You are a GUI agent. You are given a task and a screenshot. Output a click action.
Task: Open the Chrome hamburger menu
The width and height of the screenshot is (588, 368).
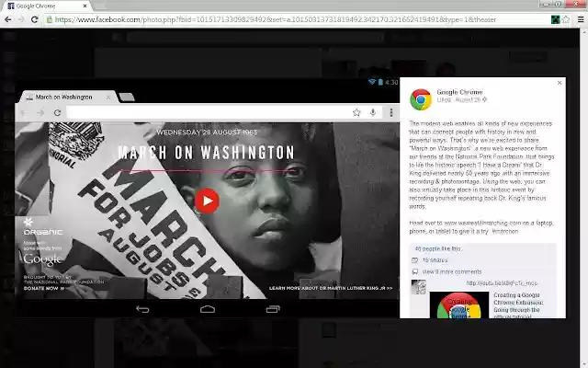(x=581, y=19)
